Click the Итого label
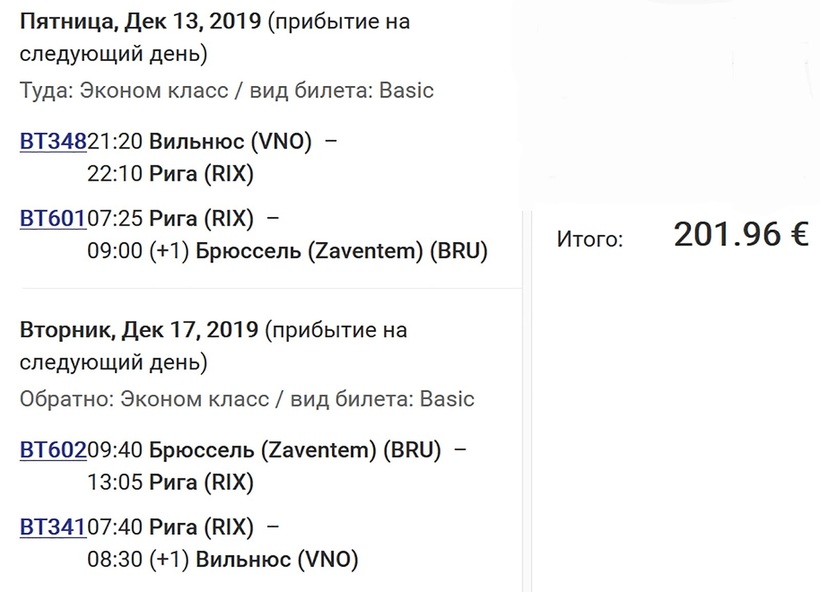The height and width of the screenshot is (592, 820). (590, 239)
